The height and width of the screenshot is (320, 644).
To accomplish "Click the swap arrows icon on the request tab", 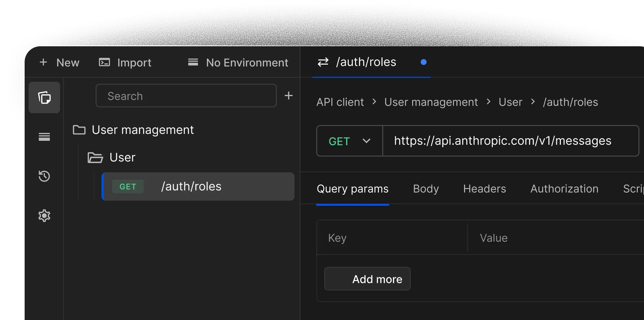I will click(322, 62).
